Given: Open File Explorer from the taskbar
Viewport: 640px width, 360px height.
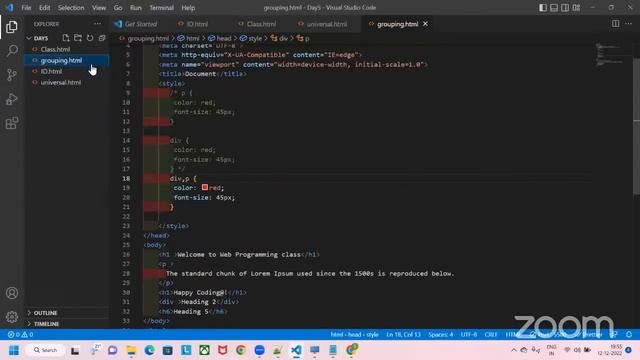Looking at the screenshot, I should pyautogui.click(x=131, y=350).
